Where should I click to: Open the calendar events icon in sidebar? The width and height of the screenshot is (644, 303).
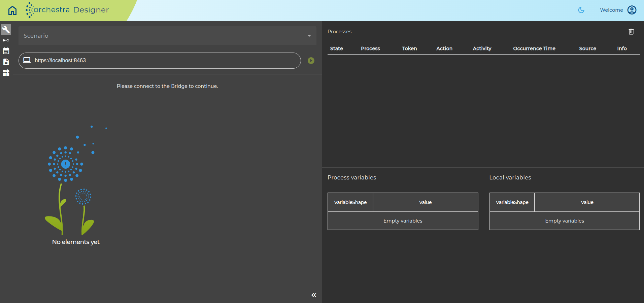pyautogui.click(x=6, y=51)
